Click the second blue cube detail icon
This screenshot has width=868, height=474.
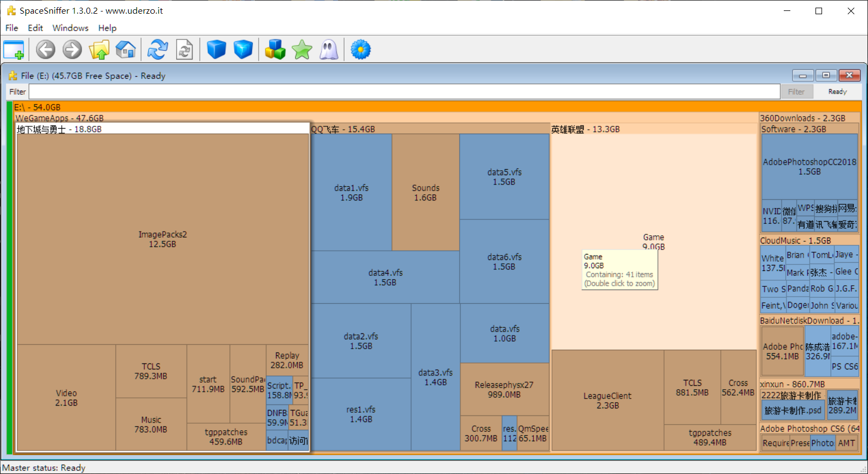[x=243, y=50]
